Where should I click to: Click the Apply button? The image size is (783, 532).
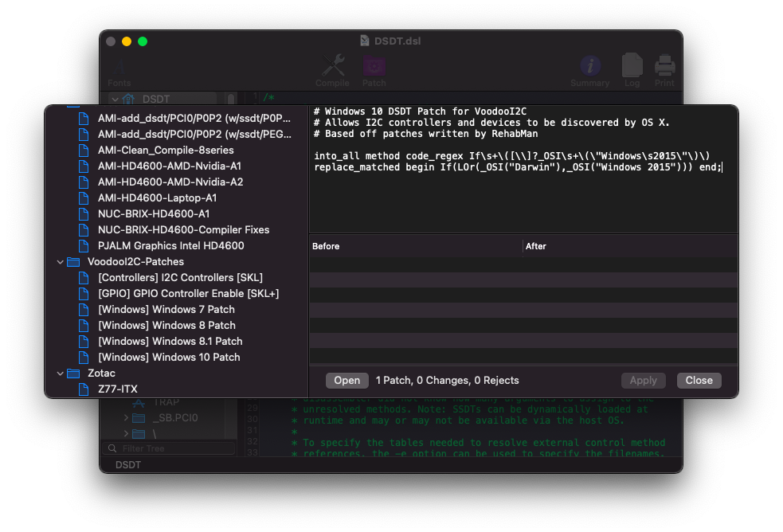click(x=643, y=380)
